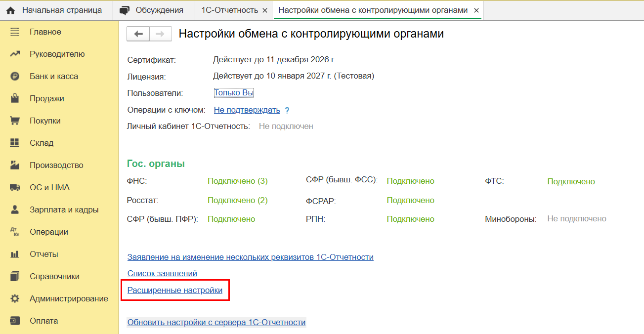Click the Администрирование gear icon
The image size is (644, 334).
15,298
